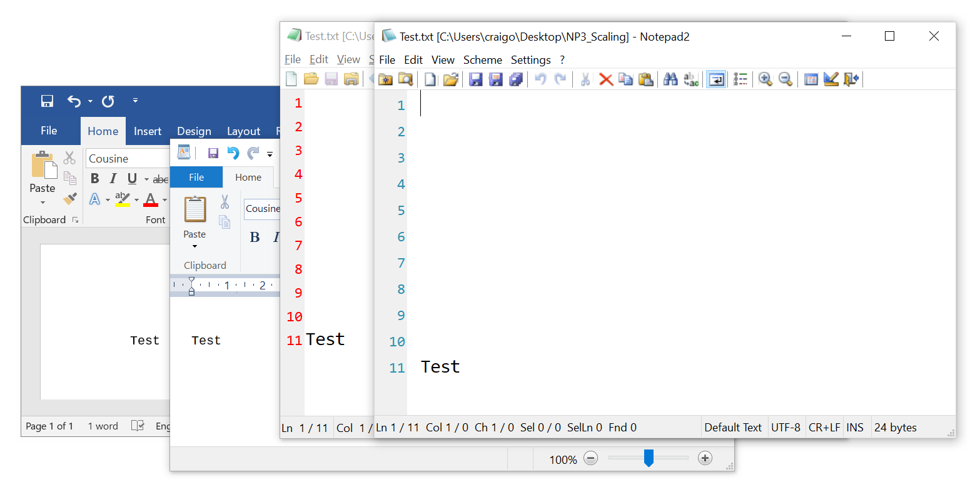Click Fnd 0 in Notepad2 status bar
980x487 pixels.
[622, 428]
